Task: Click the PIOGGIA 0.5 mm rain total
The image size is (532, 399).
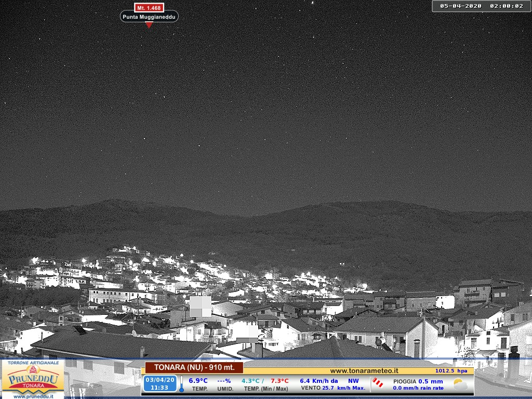Action: 418,381
